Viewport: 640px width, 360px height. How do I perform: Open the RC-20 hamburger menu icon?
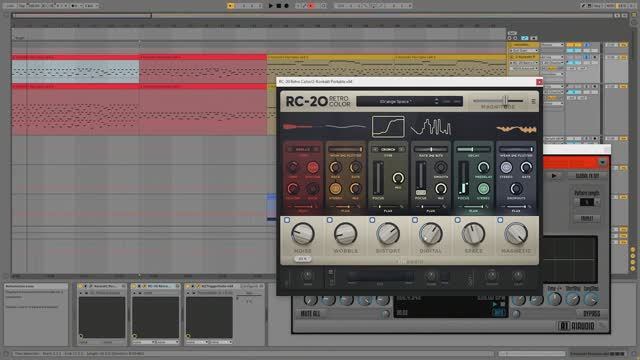[533, 101]
